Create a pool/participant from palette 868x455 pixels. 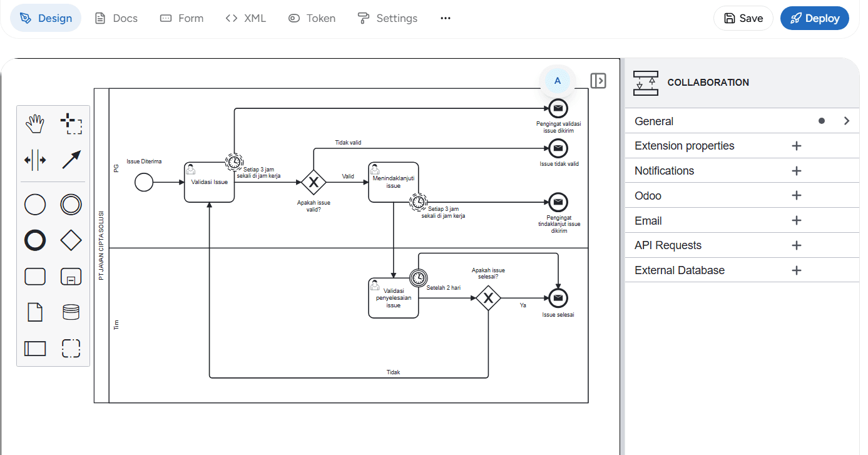click(35, 348)
